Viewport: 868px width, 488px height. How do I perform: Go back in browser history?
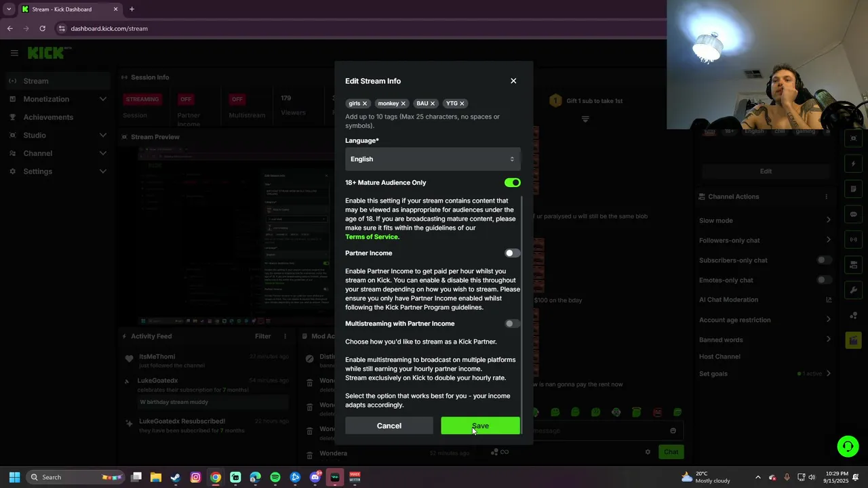[9, 28]
